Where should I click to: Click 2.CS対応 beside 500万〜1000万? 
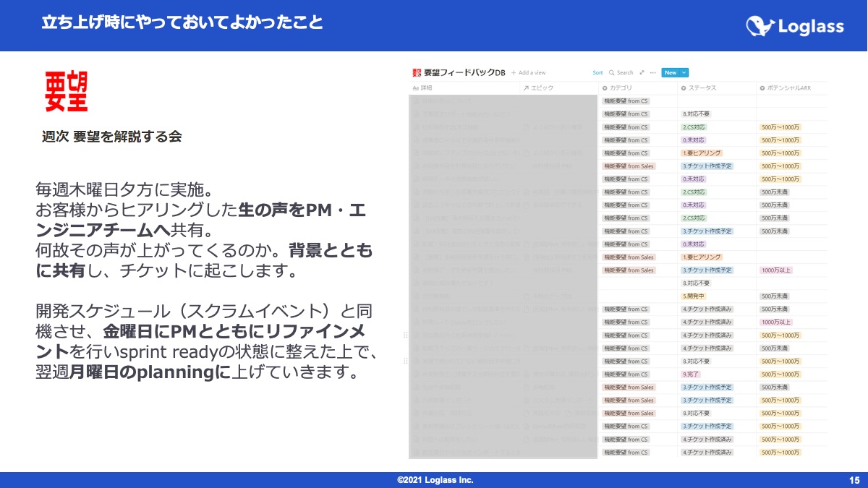click(x=694, y=127)
